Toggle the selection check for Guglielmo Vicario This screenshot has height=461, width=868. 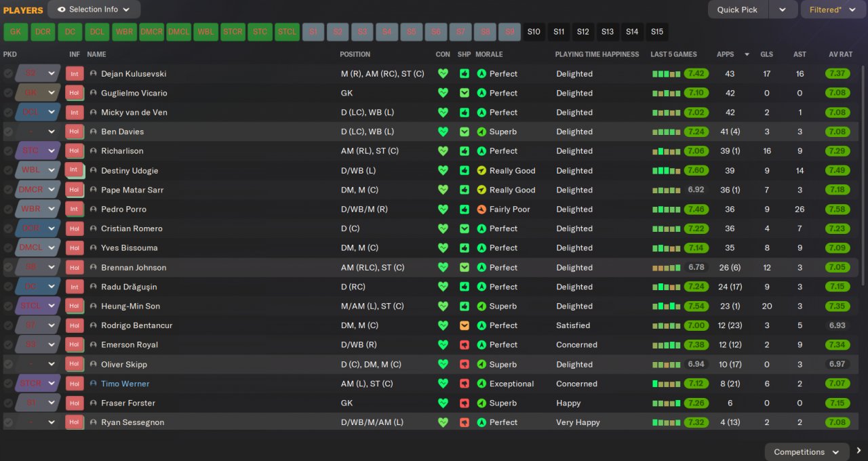tap(8, 93)
